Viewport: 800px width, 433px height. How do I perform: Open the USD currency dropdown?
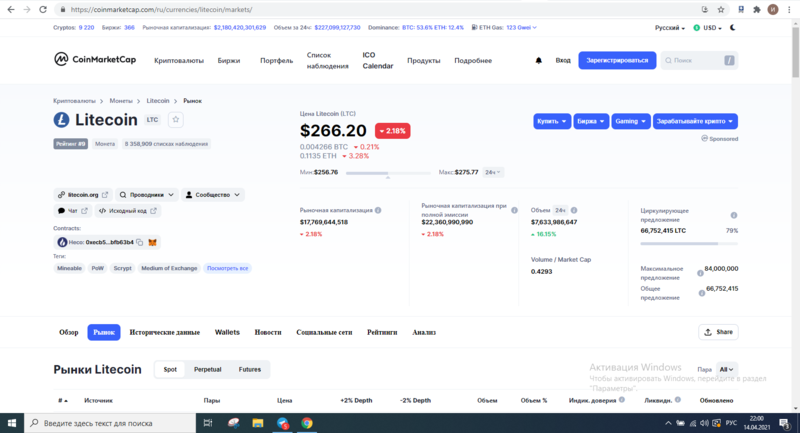tap(708, 28)
